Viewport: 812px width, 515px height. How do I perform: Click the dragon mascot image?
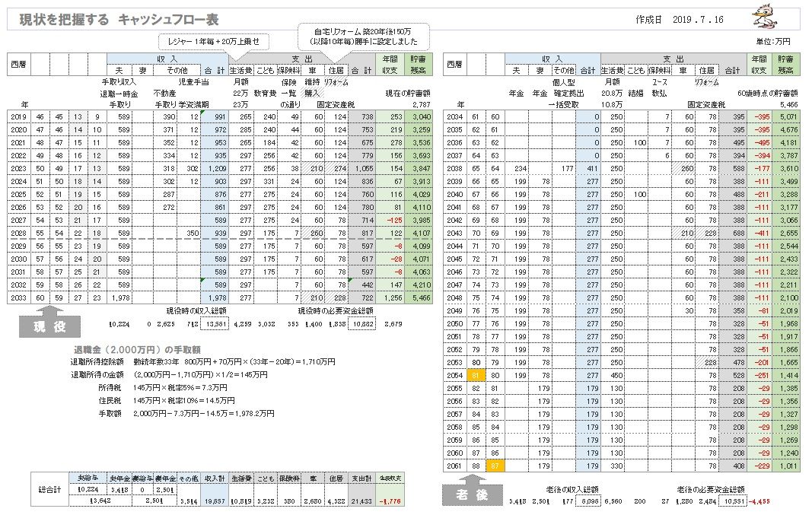tap(764, 17)
